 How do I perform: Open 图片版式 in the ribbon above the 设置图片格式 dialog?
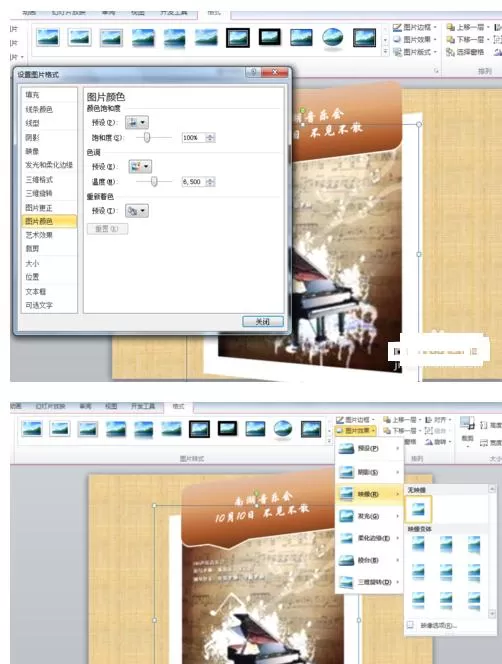point(415,52)
